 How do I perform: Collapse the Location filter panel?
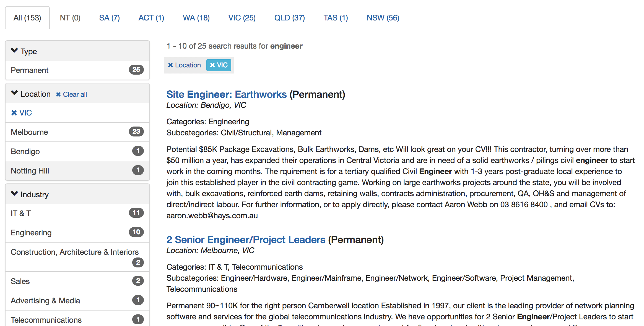[14, 93]
